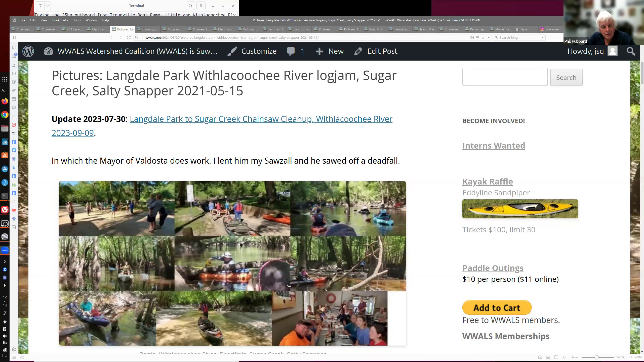
Task: Open the Interns Wanted link
Action: pos(494,146)
